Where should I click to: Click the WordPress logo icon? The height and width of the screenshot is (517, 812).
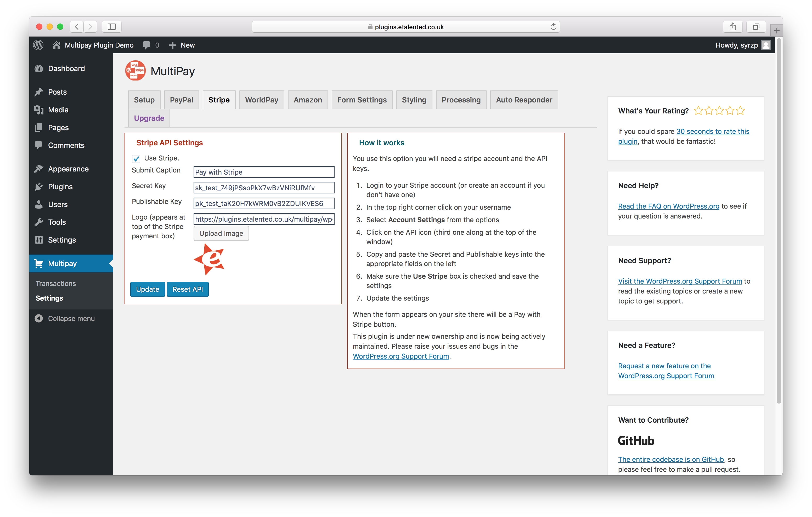click(x=38, y=45)
